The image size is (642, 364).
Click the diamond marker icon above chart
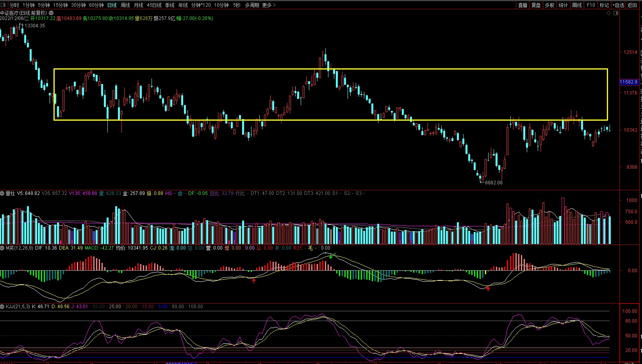pyautogui.click(x=608, y=13)
